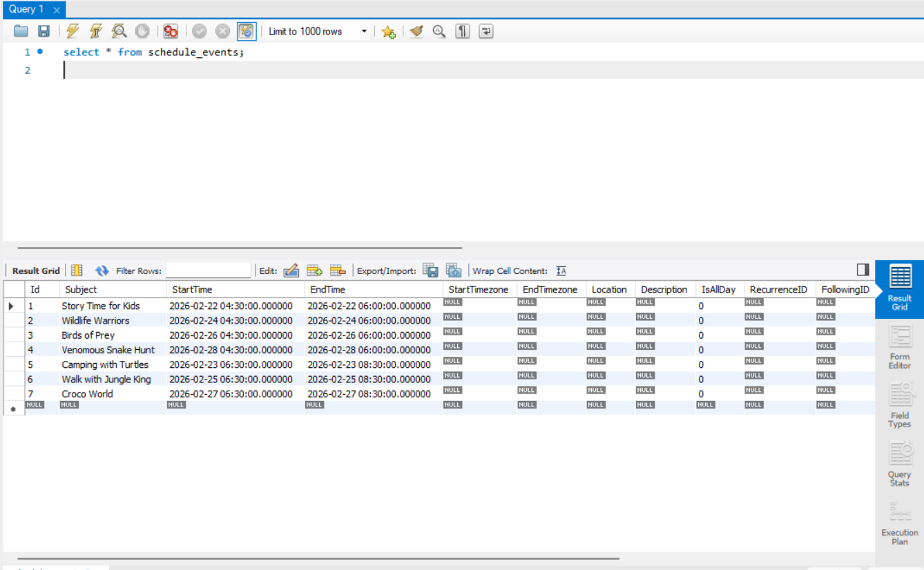This screenshot has width=924, height=570.
Task: Open the Field Types side panel
Action: click(x=899, y=406)
